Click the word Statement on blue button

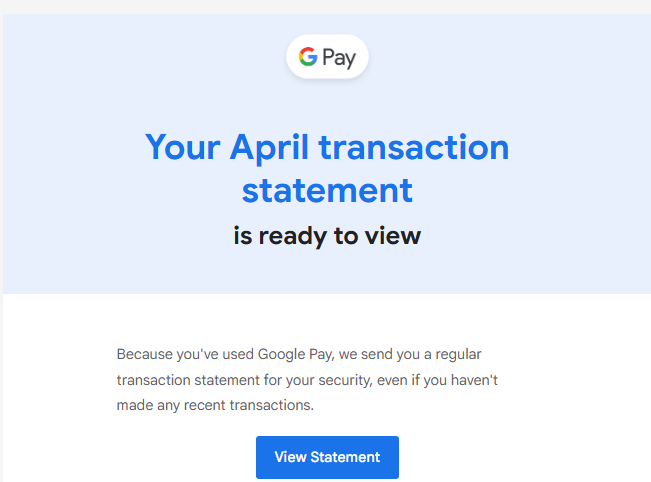[345, 457]
